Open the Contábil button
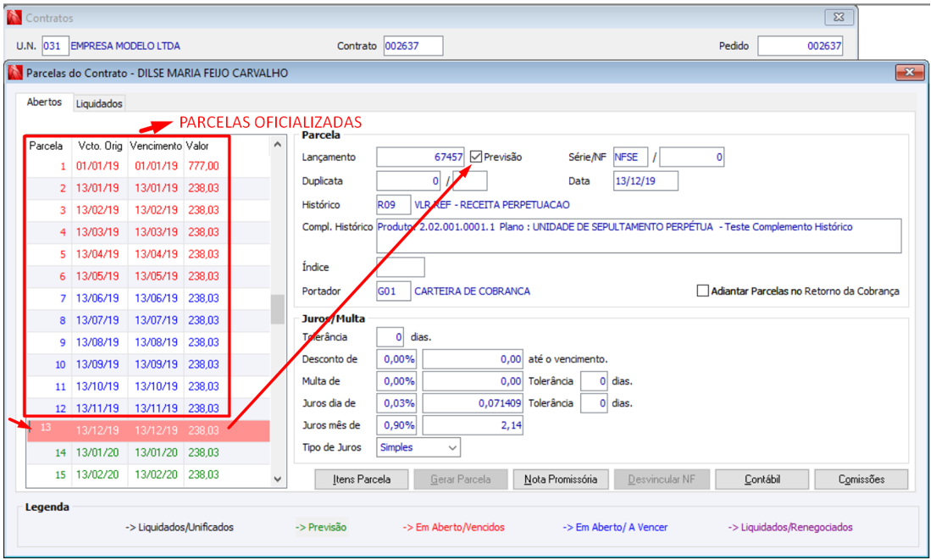Screen dimensions: 931x560 [x=762, y=480]
